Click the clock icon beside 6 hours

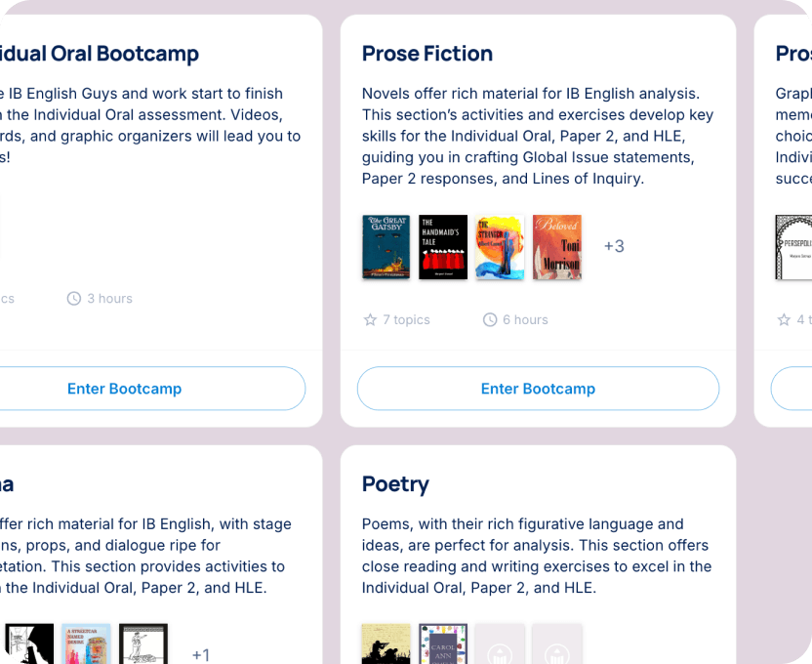click(x=490, y=320)
